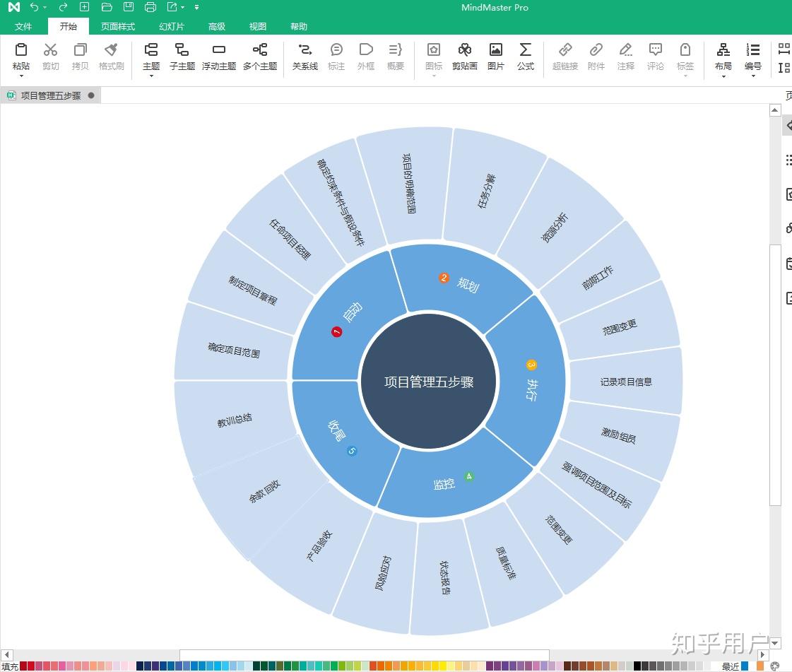The height and width of the screenshot is (672, 792).
Task: Select the 启动 segment
Action: (348, 319)
